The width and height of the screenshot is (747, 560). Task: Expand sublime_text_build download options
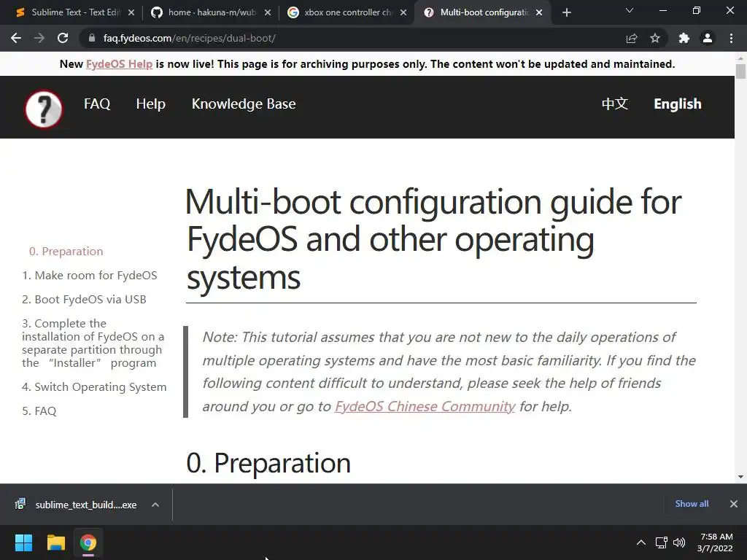[x=155, y=505]
